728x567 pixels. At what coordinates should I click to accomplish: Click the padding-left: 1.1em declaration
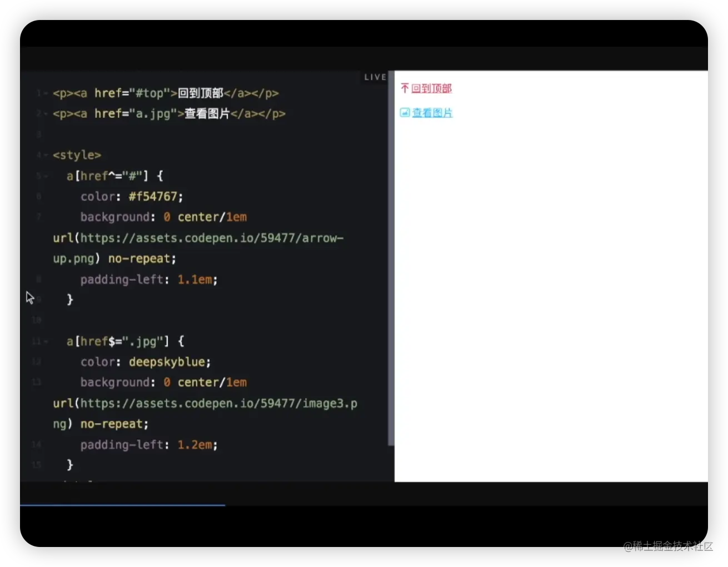[x=149, y=280]
